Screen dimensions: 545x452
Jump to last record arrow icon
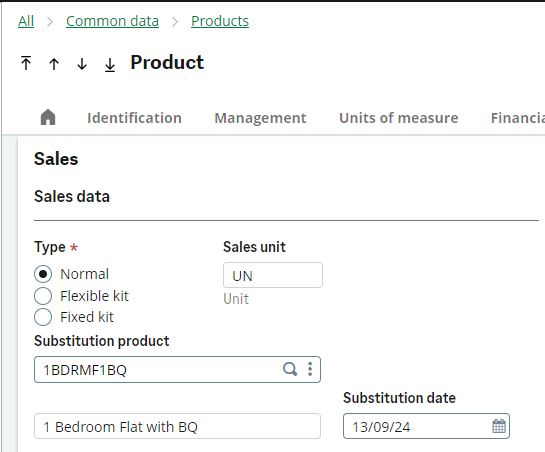(110, 65)
